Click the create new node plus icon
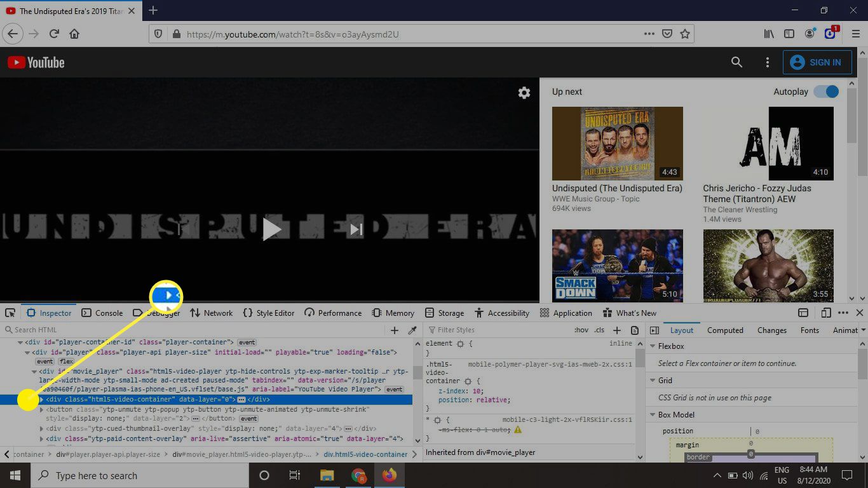This screenshot has height=488, width=868. click(395, 330)
